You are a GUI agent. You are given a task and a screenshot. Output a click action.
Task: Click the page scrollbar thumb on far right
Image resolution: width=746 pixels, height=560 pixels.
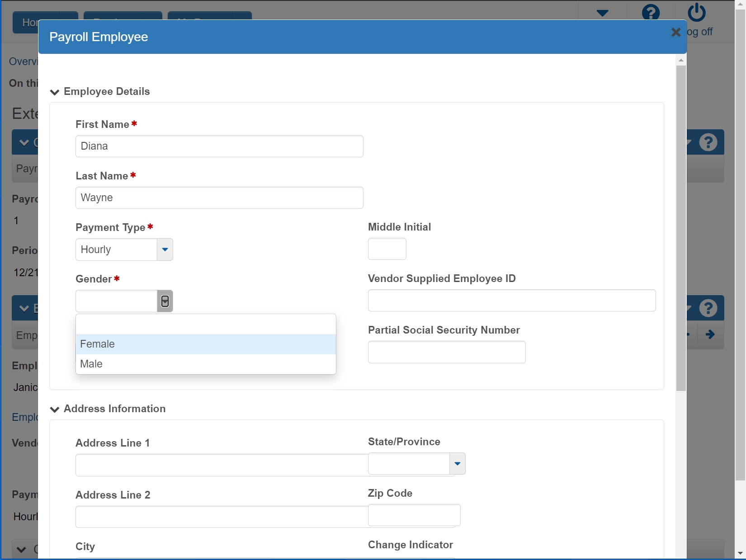click(740, 244)
